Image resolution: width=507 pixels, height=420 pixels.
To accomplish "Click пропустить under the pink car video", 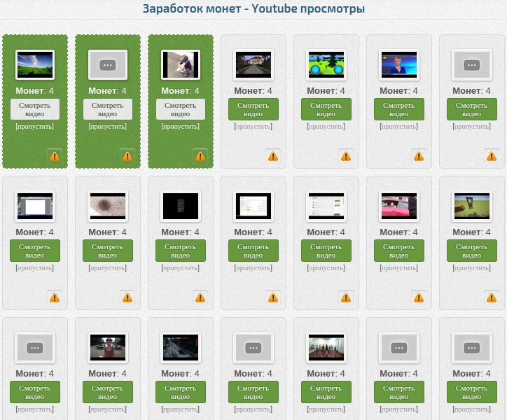I will pyautogui.click(x=399, y=267).
